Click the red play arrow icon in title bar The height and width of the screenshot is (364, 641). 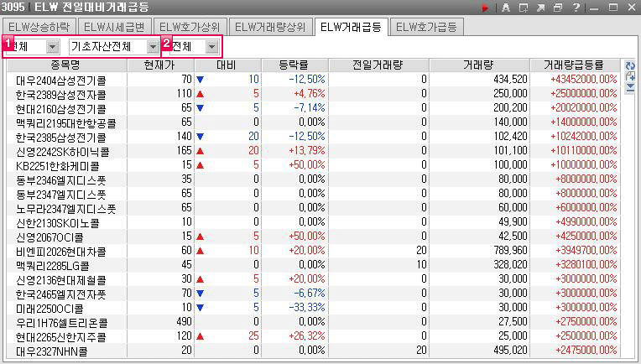click(486, 8)
